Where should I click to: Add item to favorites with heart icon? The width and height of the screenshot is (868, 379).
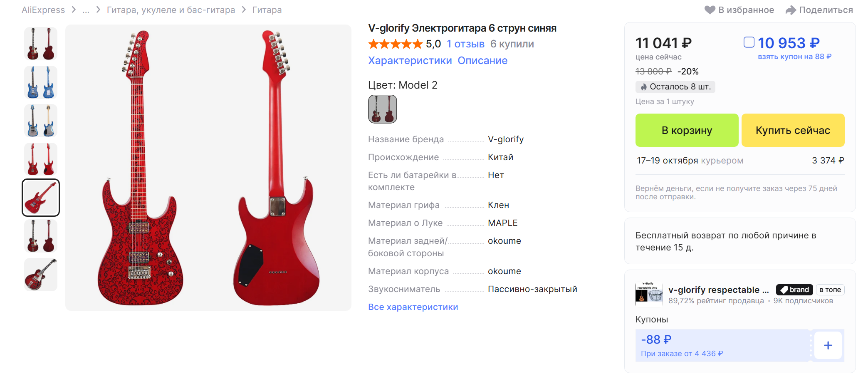[710, 10]
